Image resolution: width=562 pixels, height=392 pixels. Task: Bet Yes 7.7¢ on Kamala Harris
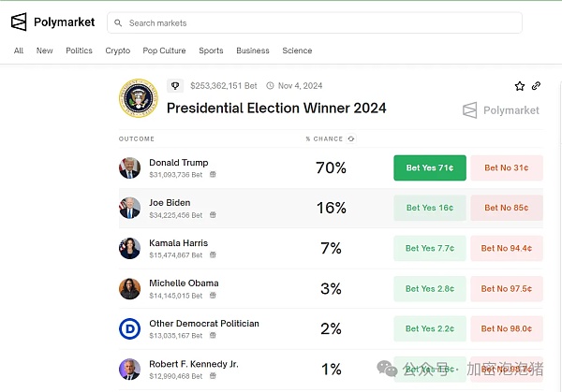click(429, 248)
